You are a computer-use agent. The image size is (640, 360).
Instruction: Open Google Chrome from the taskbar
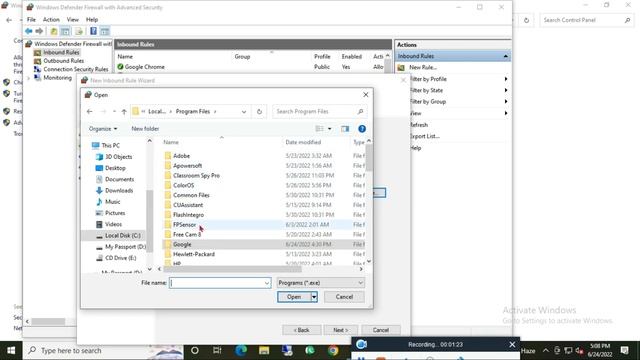(333, 351)
